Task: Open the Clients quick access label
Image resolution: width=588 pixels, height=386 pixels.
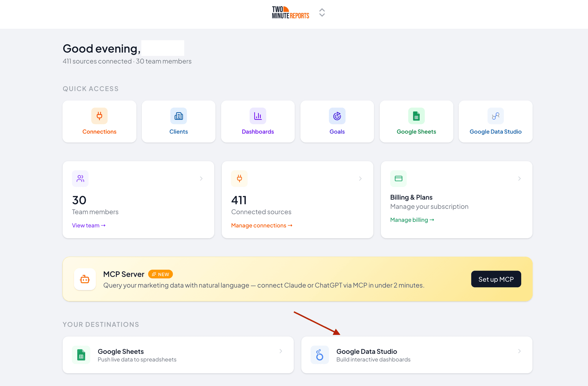Action: point(179,132)
